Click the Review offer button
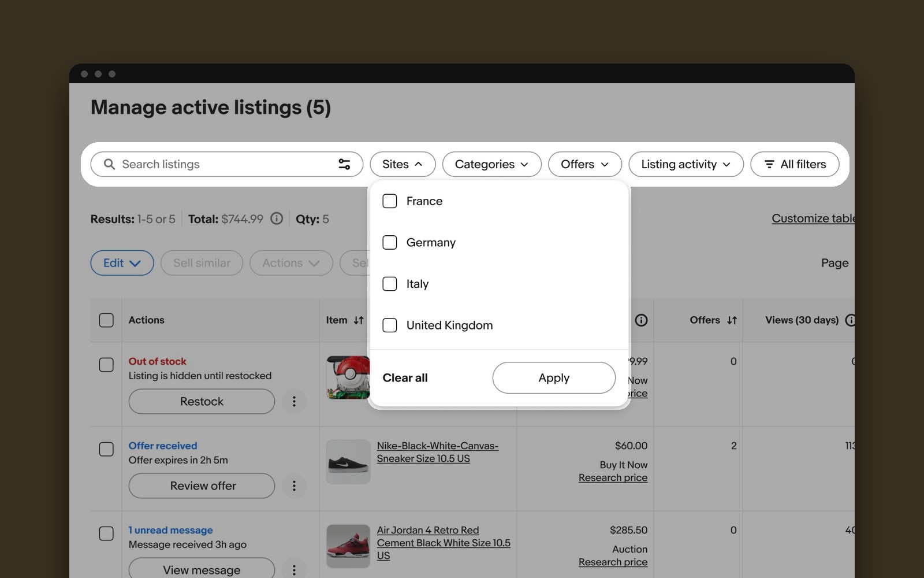 [x=202, y=486]
